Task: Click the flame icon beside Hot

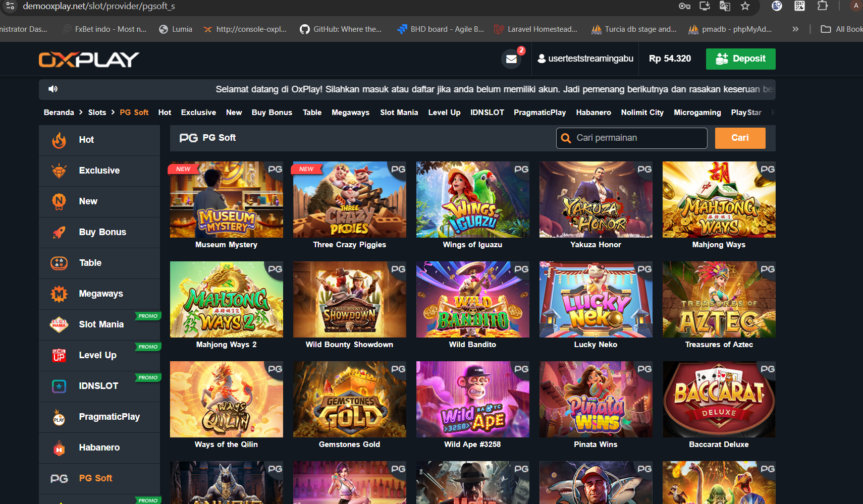Action: pyautogui.click(x=59, y=140)
